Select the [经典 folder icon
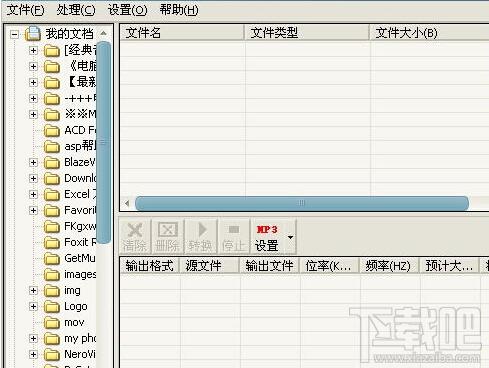Image resolution: width=489 pixels, height=368 pixels. pyautogui.click(x=52, y=51)
